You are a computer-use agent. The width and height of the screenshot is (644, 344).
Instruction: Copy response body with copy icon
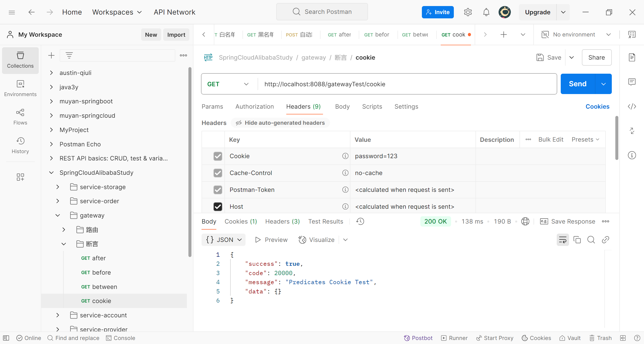click(577, 240)
